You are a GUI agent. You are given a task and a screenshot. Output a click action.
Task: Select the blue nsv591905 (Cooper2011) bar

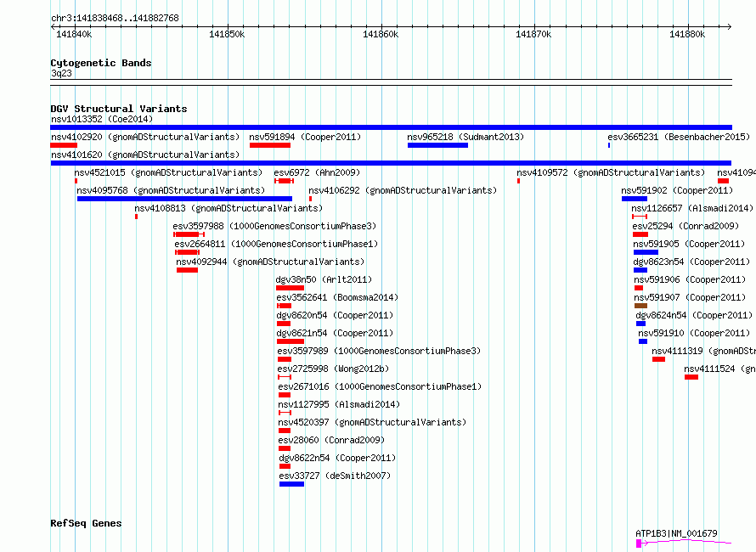[x=646, y=252]
